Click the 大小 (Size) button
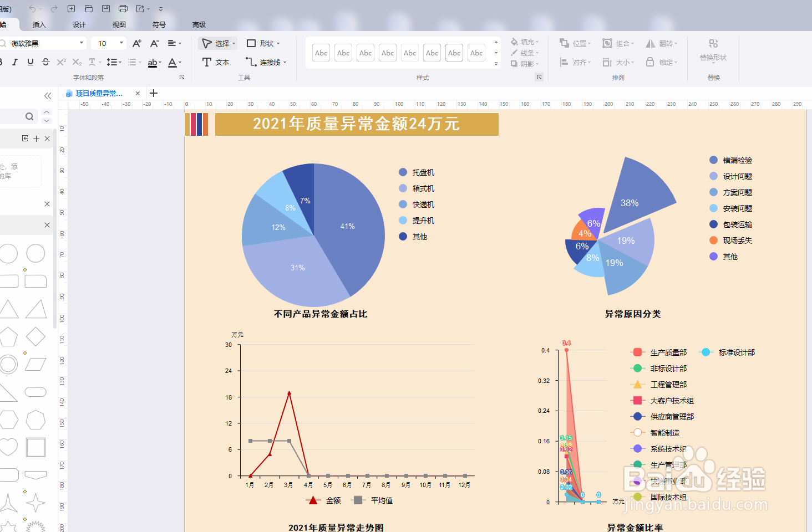This screenshot has width=812, height=532. pyautogui.click(x=618, y=62)
